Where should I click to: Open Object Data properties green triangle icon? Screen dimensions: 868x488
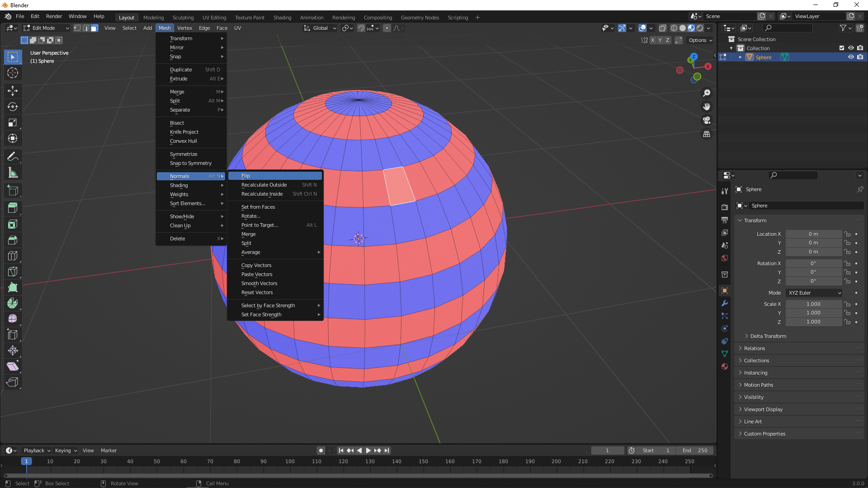point(725,354)
